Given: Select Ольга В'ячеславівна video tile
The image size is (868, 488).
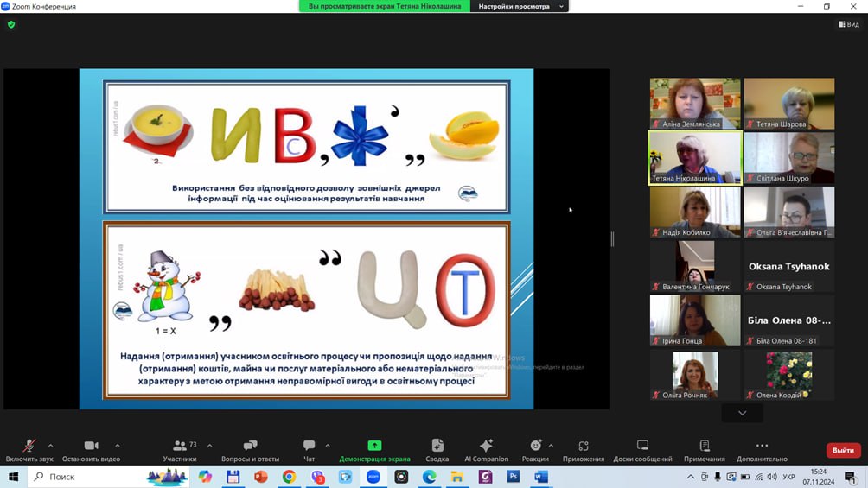Looking at the screenshot, I should pos(788,212).
